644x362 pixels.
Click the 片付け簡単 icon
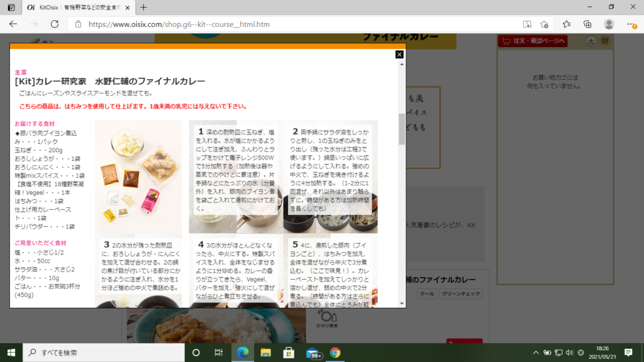pos(327,319)
